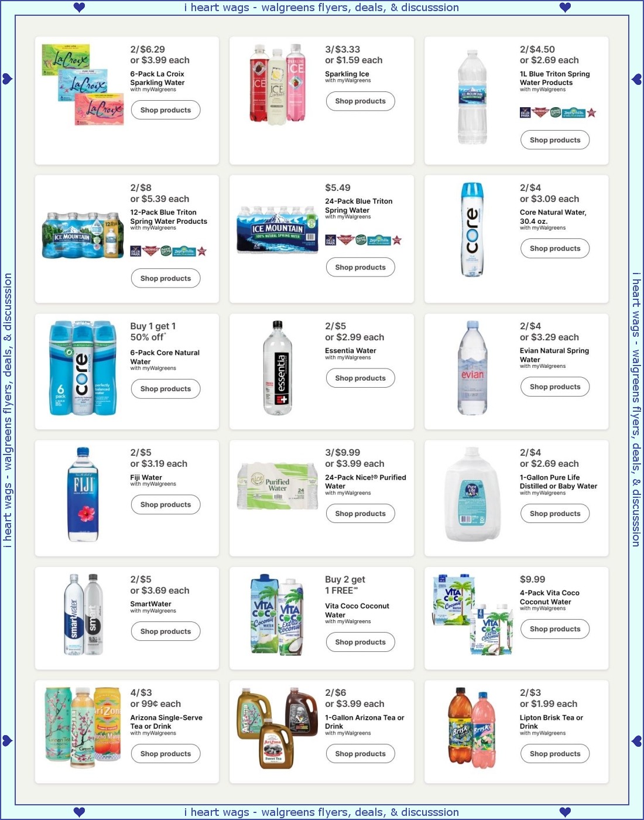Open Shop products for Sparkling Ice
The height and width of the screenshot is (820, 644).
(361, 101)
